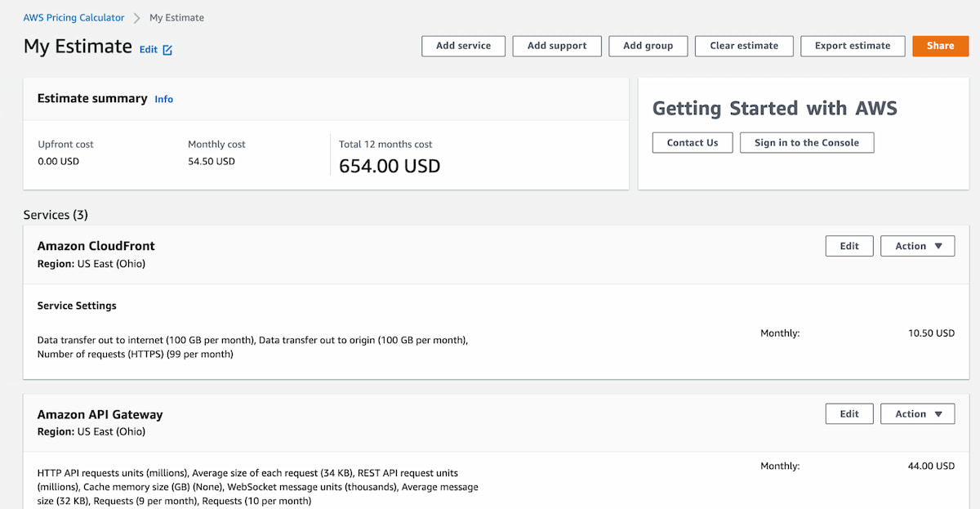Click the orange Share button
This screenshot has height=509, width=980.
pyautogui.click(x=941, y=46)
